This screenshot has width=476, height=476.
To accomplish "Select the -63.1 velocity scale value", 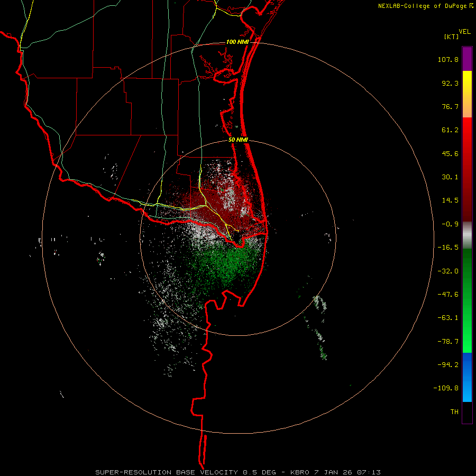I will click(448, 318).
